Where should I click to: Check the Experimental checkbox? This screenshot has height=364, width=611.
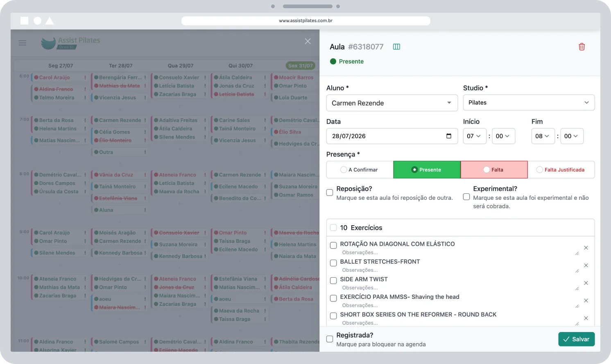pyautogui.click(x=466, y=197)
